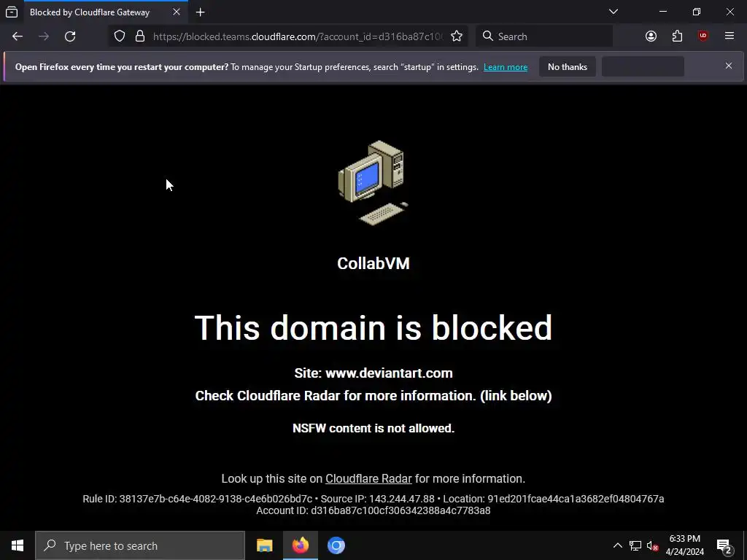The width and height of the screenshot is (747, 560).
Task: Go back to previous page
Action: click(18, 36)
